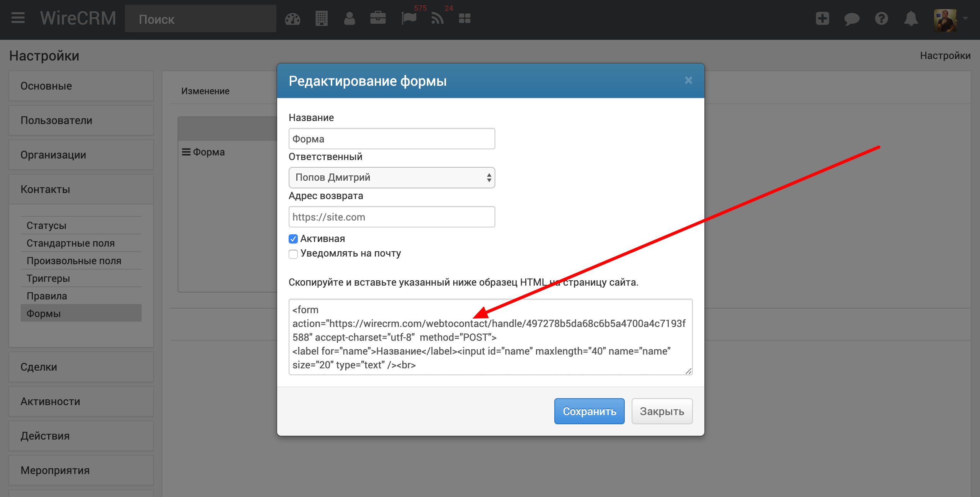Click the plus add icon
The width and height of the screenshot is (980, 497).
coord(822,18)
